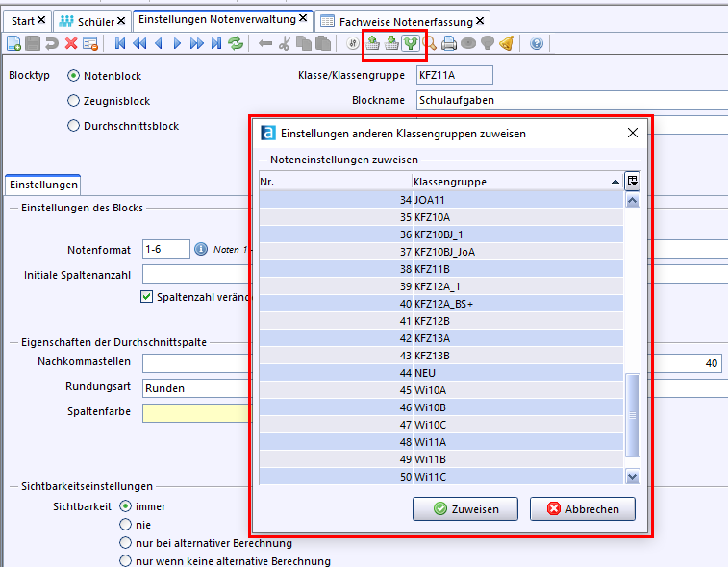Image resolution: width=728 pixels, height=567 pixels.
Task: Click the gray balloon toolbar icon
Action: [488, 43]
